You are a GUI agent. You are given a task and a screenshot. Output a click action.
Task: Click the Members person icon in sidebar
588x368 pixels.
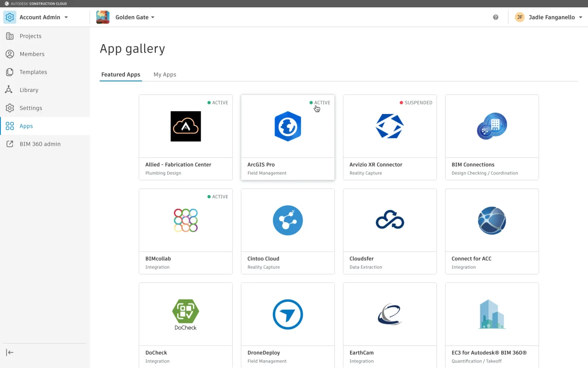(10, 54)
